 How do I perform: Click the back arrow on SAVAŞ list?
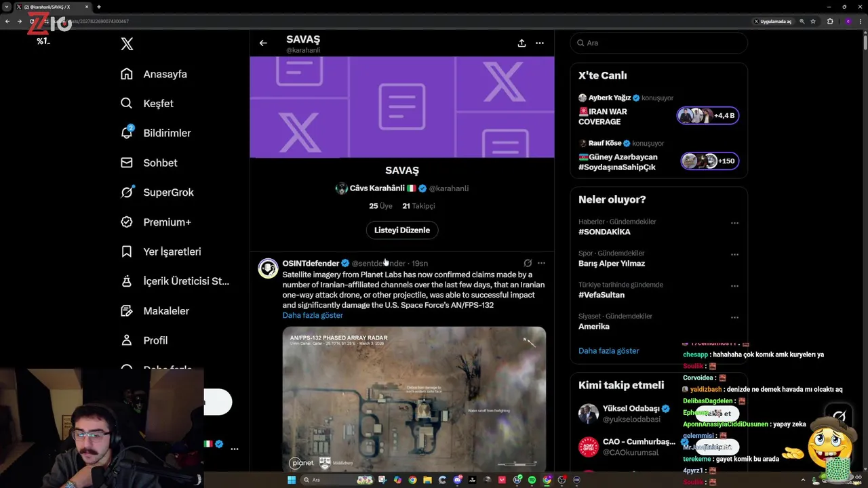(x=263, y=43)
